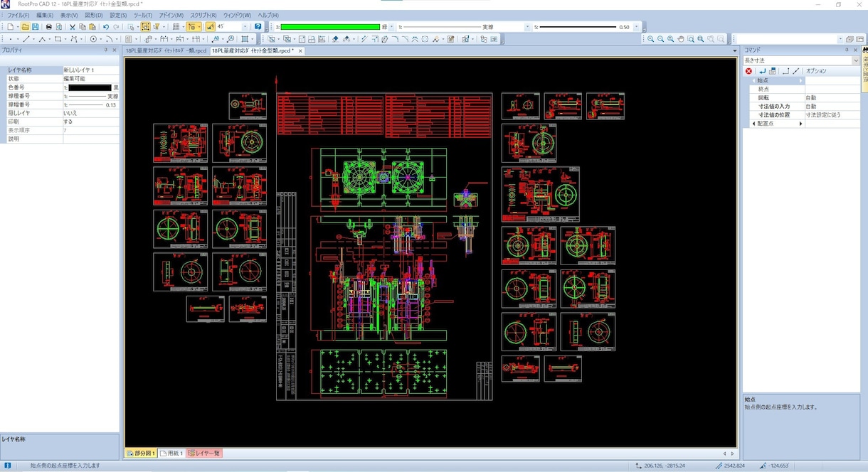Switch to the 用紙 1 tab
This screenshot has height=472, width=868.
(x=172, y=453)
